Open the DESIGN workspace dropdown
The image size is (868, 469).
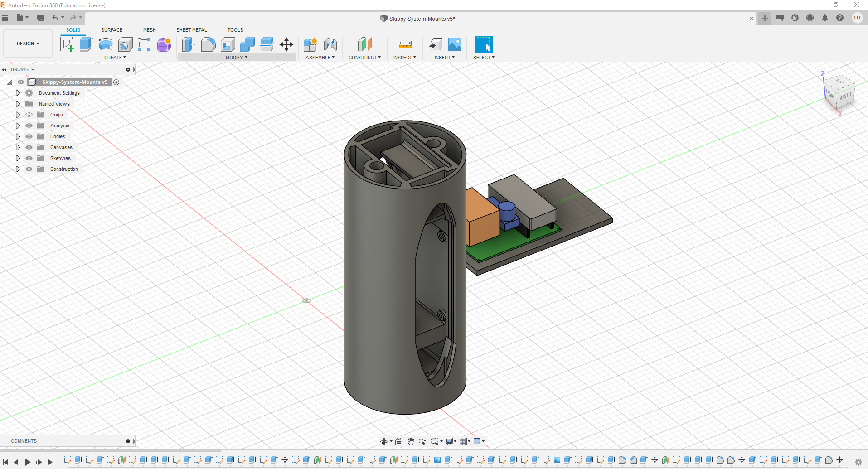[x=28, y=44]
